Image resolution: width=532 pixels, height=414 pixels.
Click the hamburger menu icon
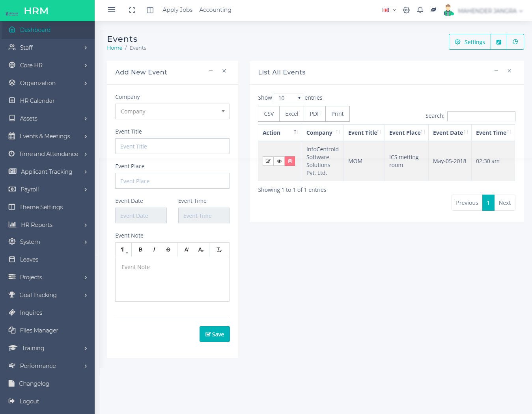(112, 10)
